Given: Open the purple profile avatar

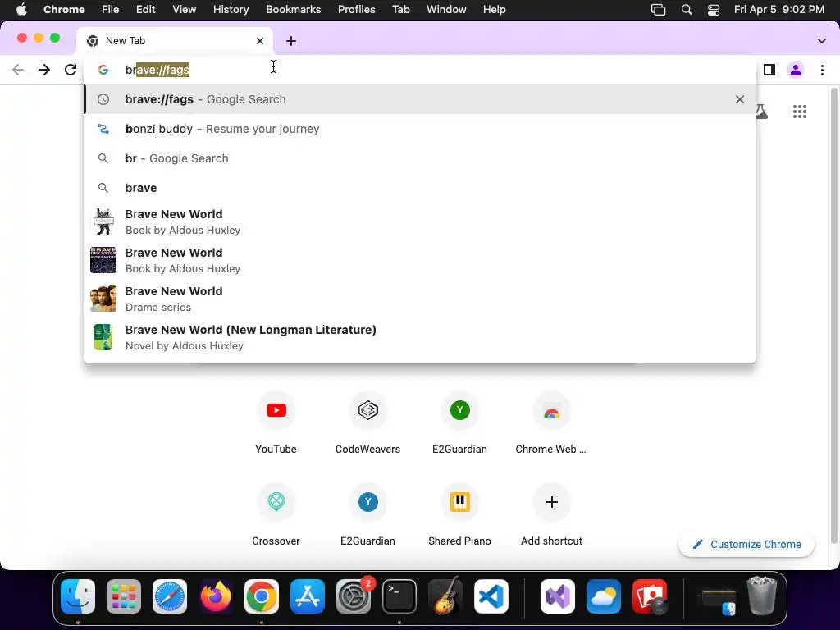Looking at the screenshot, I should coord(796,70).
